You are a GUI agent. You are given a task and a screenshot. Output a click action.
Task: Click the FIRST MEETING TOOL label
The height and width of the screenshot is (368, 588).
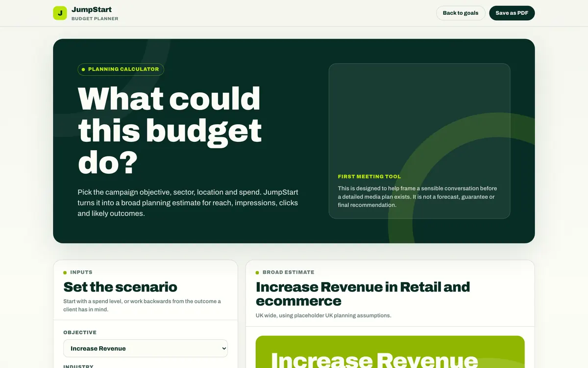(369, 177)
